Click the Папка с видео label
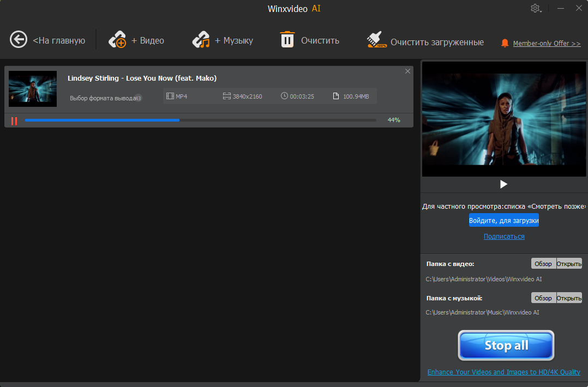 [451, 264]
